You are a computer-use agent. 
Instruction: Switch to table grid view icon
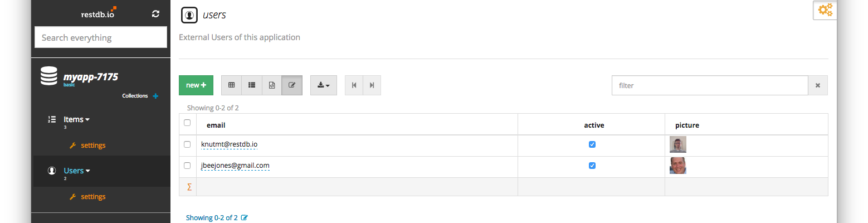point(231,85)
